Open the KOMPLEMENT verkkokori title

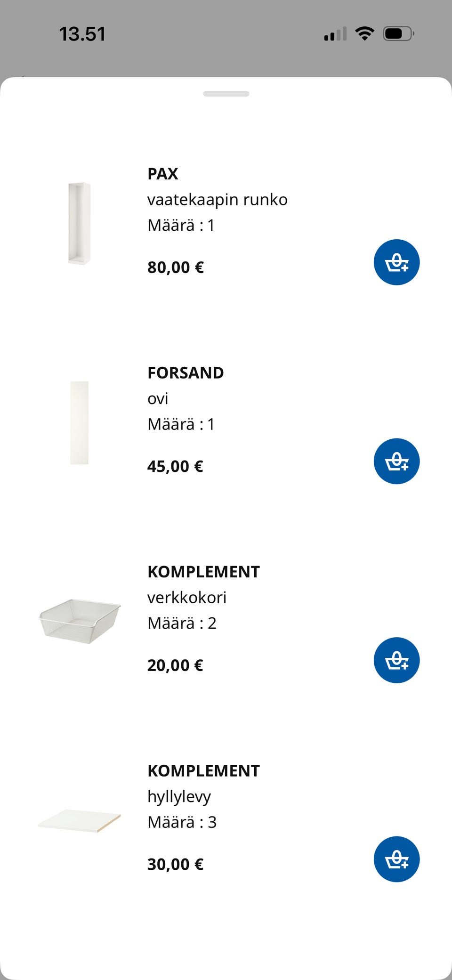point(203,572)
